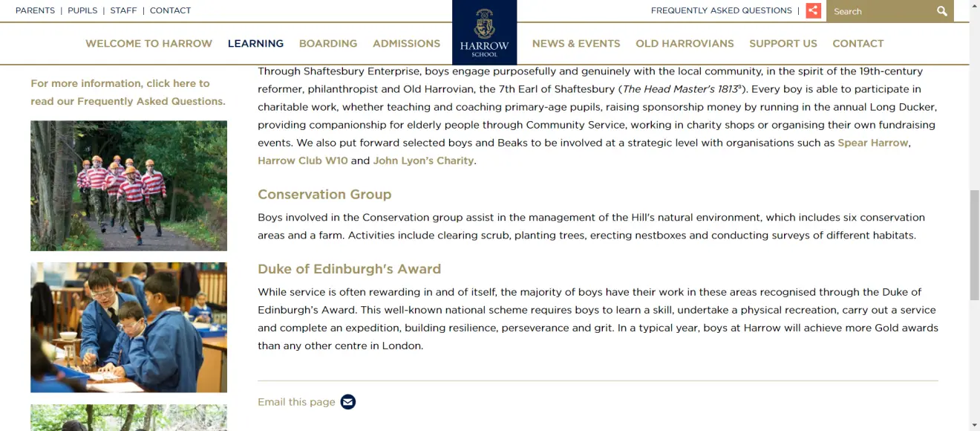Open the top bar Contact link

click(x=170, y=10)
